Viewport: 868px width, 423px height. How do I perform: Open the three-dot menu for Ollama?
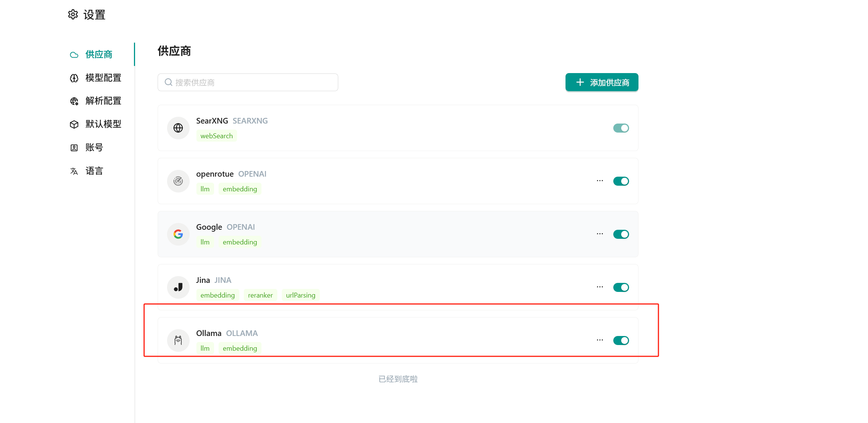coord(600,340)
